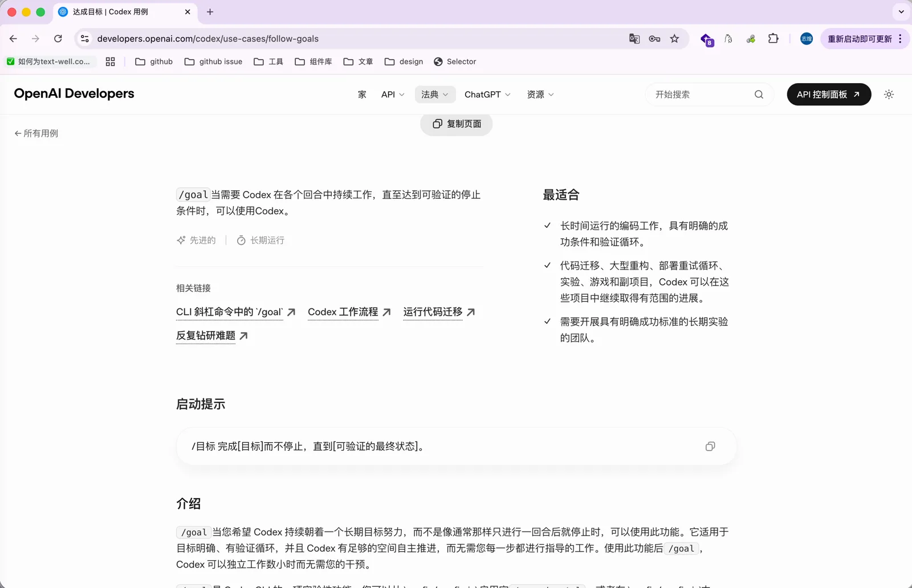Click the 先进的 tag
The image size is (912, 588).
point(196,240)
